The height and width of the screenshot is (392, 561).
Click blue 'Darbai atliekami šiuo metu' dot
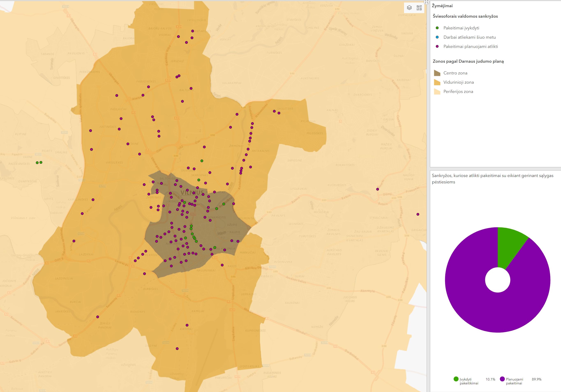(437, 37)
